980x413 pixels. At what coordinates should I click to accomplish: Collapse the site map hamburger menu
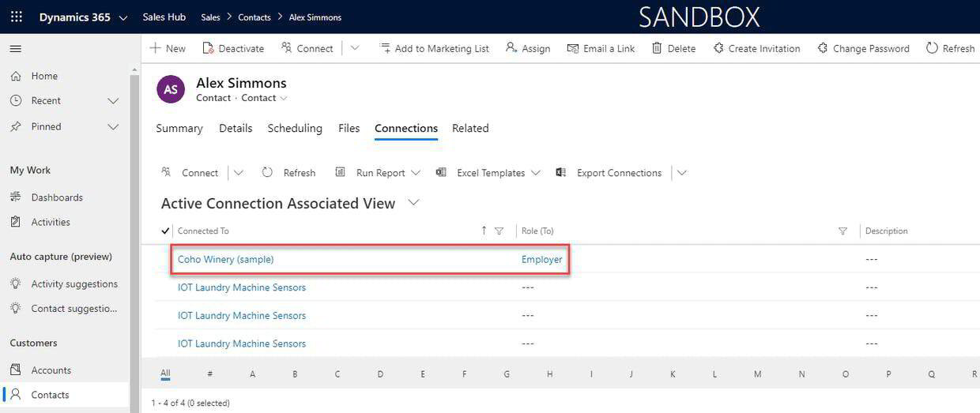[16, 49]
